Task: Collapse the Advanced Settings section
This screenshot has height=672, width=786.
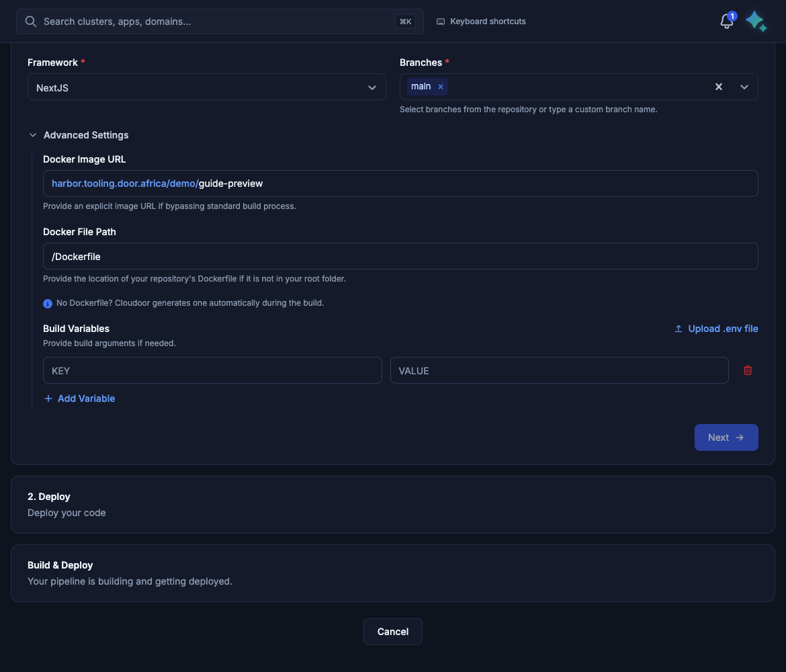Action: [79, 135]
